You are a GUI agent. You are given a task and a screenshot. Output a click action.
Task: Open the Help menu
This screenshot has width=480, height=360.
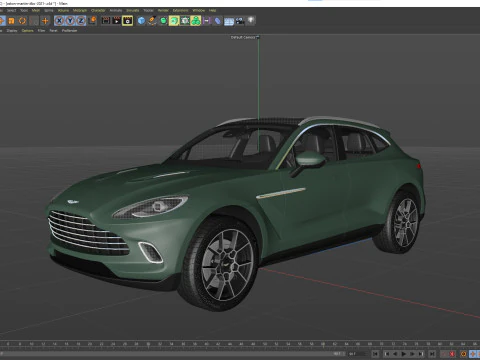tap(212, 10)
